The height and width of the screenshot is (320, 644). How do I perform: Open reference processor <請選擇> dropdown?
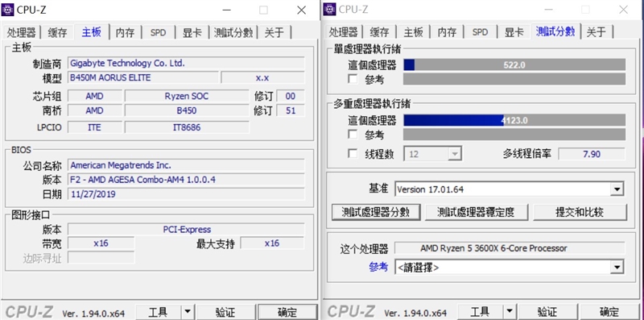pyautogui.click(x=617, y=268)
